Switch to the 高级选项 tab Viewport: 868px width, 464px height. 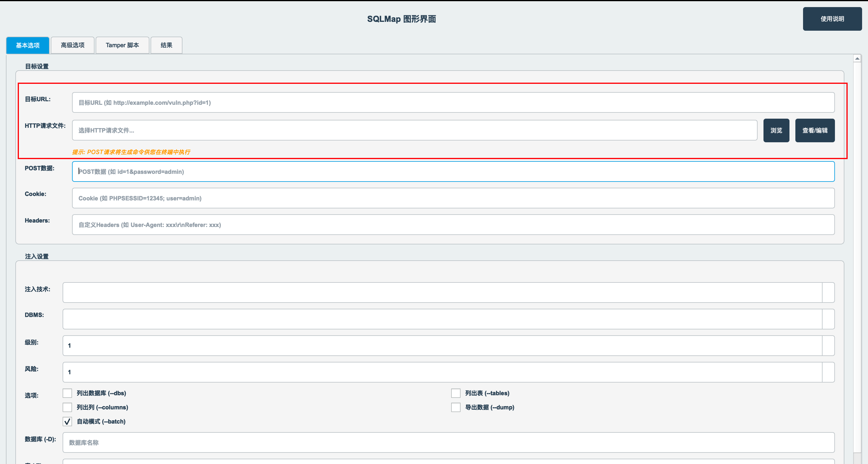pyautogui.click(x=72, y=45)
